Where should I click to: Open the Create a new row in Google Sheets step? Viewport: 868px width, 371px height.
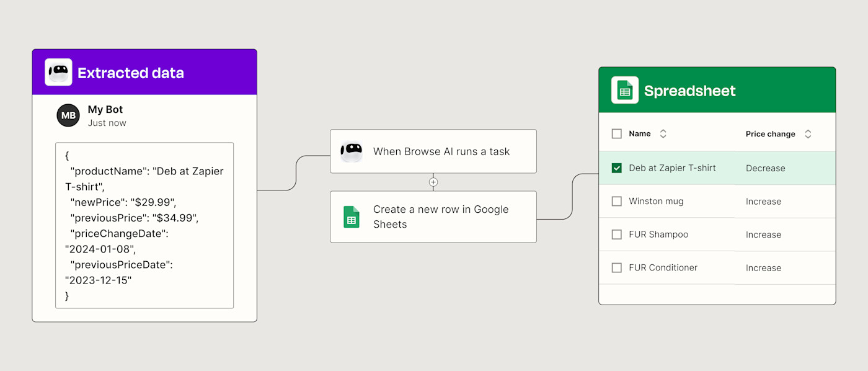click(x=441, y=217)
